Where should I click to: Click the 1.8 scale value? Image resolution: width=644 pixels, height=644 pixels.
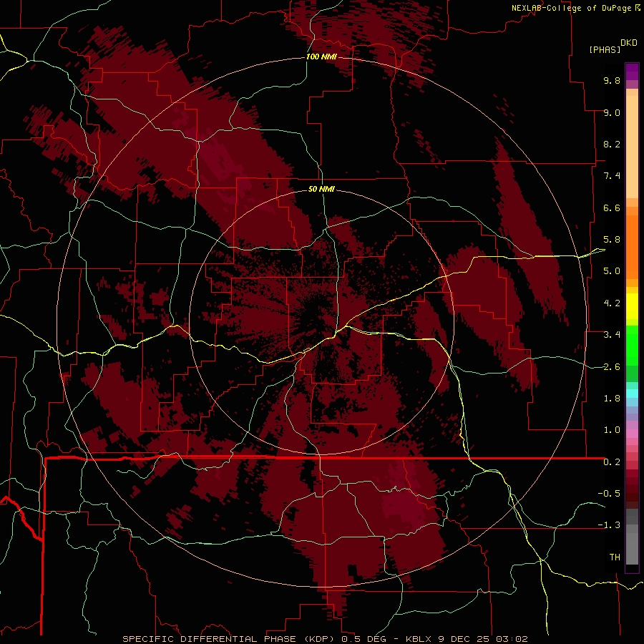(x=612, y=398)
